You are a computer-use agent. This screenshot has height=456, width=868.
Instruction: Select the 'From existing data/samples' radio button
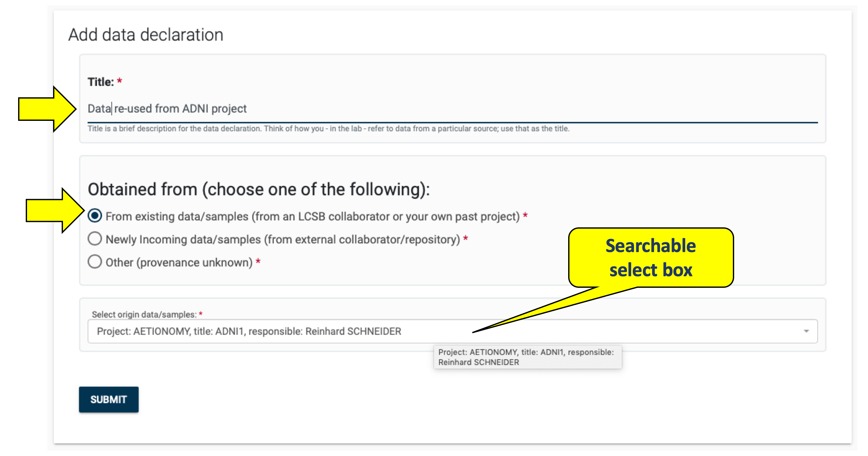point(95,216)
